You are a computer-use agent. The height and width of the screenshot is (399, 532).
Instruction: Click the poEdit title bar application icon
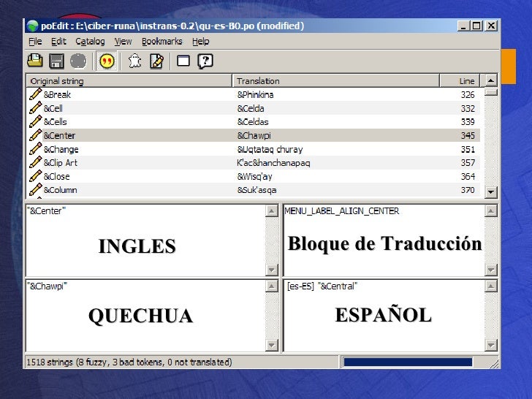[x=32, y=26]
